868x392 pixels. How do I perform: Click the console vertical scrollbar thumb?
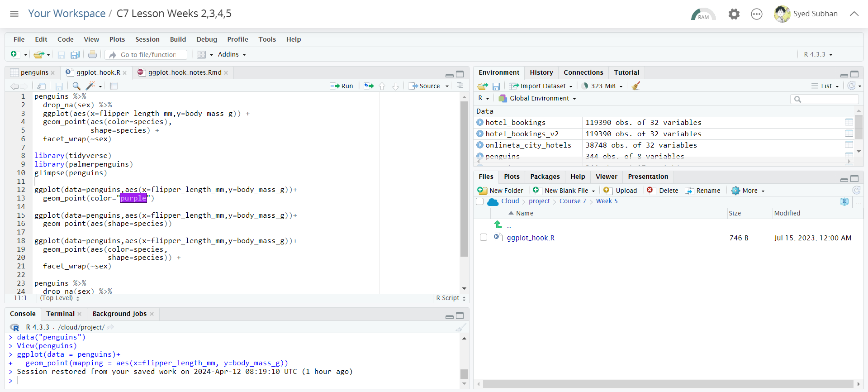pos(464,374)
